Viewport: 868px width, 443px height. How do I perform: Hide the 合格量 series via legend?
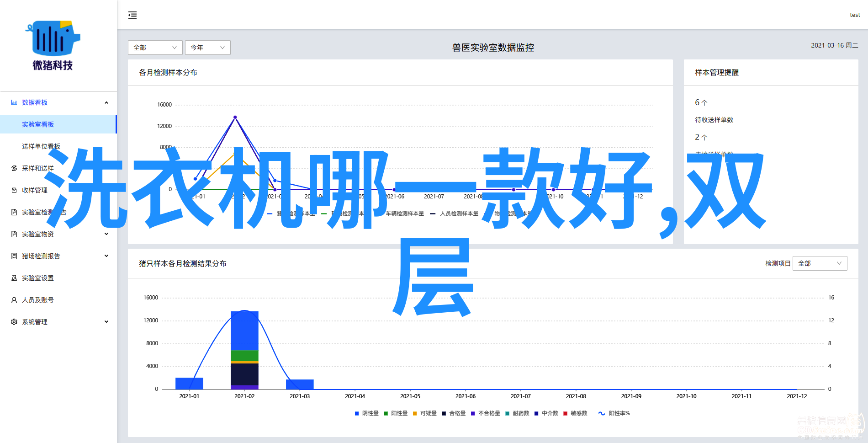(453, 413)
